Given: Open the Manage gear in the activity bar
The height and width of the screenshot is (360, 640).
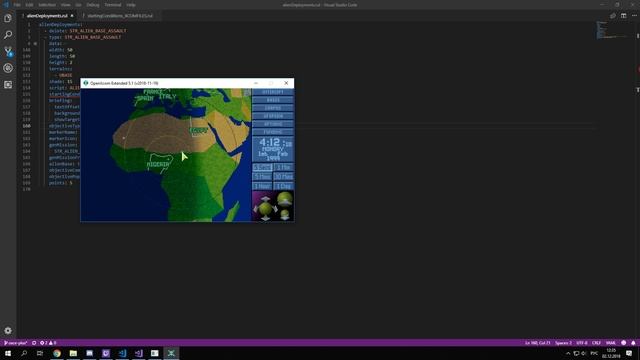Looking at the screenshot, I should coord(8,331).
